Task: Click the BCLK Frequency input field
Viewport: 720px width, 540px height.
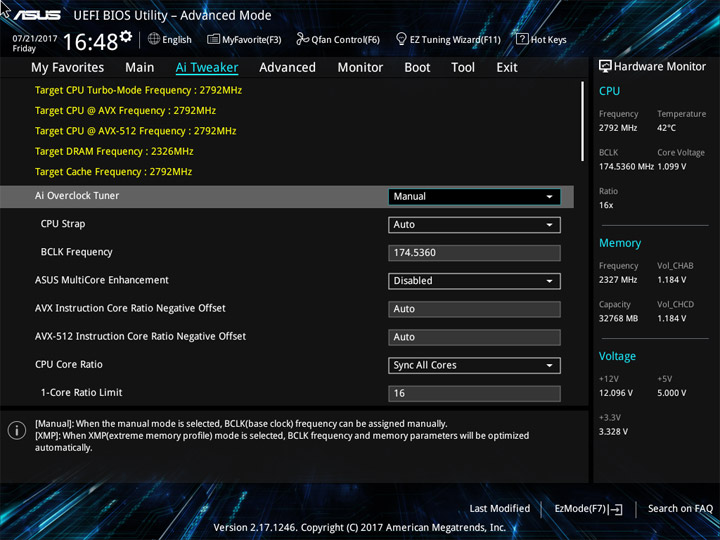Action: point(474,253)
